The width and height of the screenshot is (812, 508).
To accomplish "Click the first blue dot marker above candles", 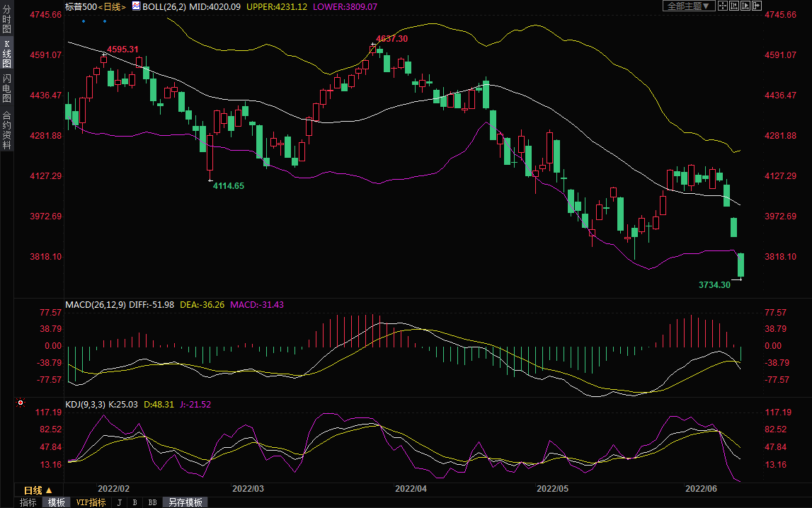I will tap(84, 21).
